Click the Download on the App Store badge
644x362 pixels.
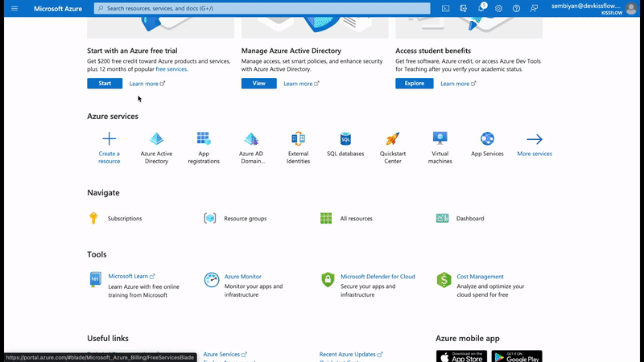[x=461, y=356]
